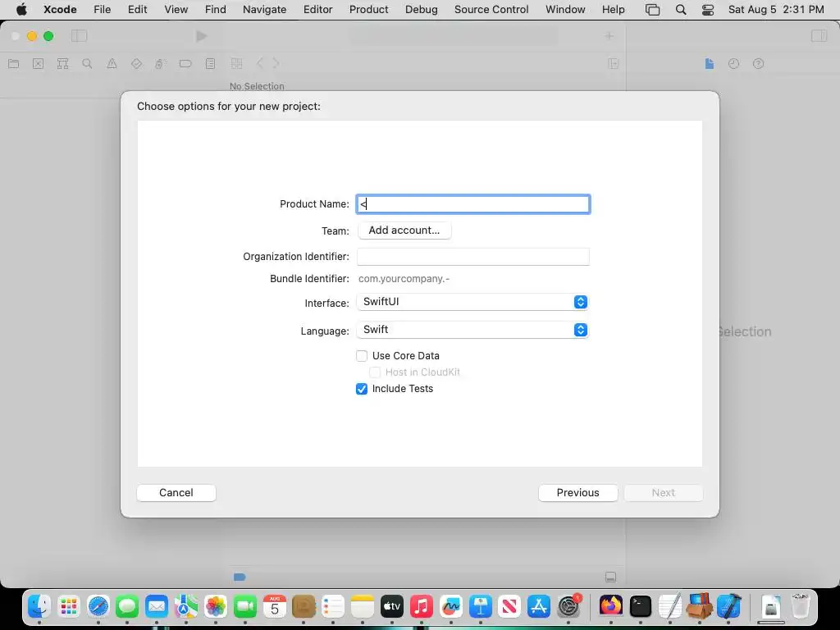Open the Navigate menu

(264, 10)
